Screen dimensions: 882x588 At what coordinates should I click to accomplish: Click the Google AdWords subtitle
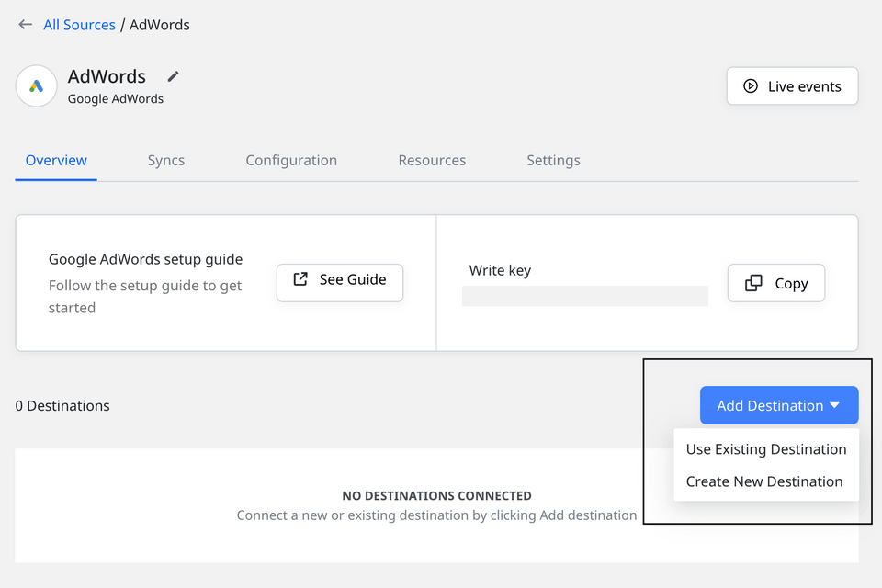click(x=116, y=98)
